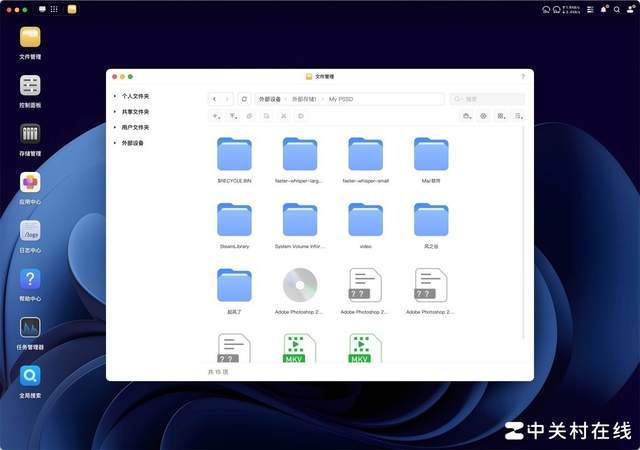Click the network speed indicator in top bar
Screen dimensions: 640x450
[571, 9]
